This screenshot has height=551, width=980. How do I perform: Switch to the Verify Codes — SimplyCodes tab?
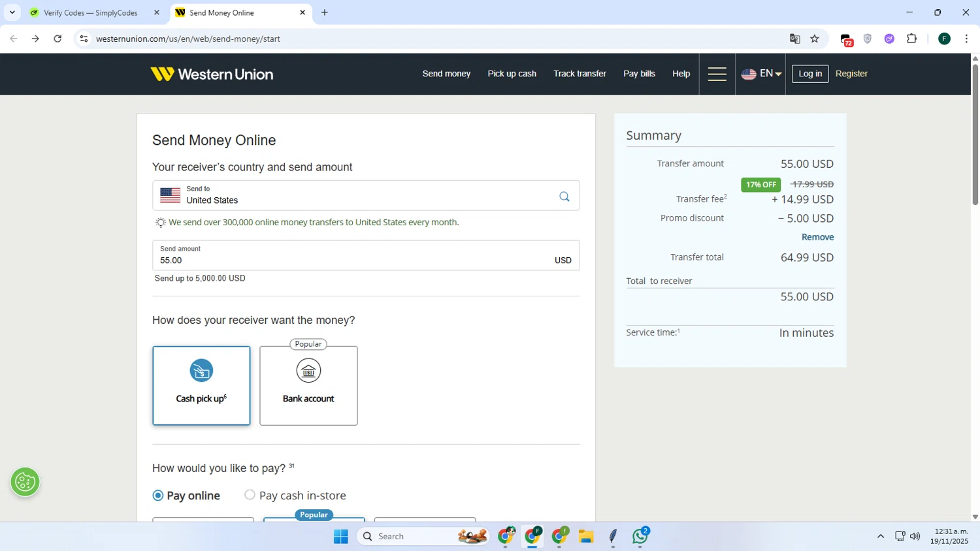pyautogui.click(x=90, y=12)
